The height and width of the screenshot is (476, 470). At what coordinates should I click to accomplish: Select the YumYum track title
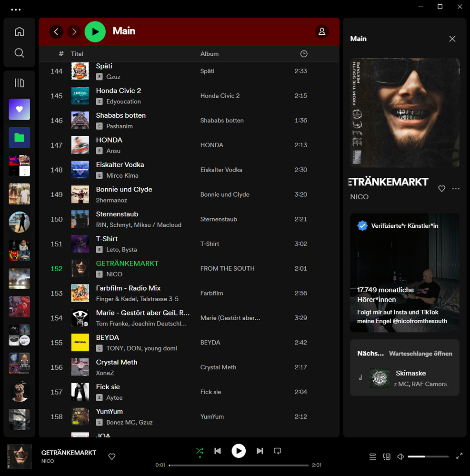109,412
